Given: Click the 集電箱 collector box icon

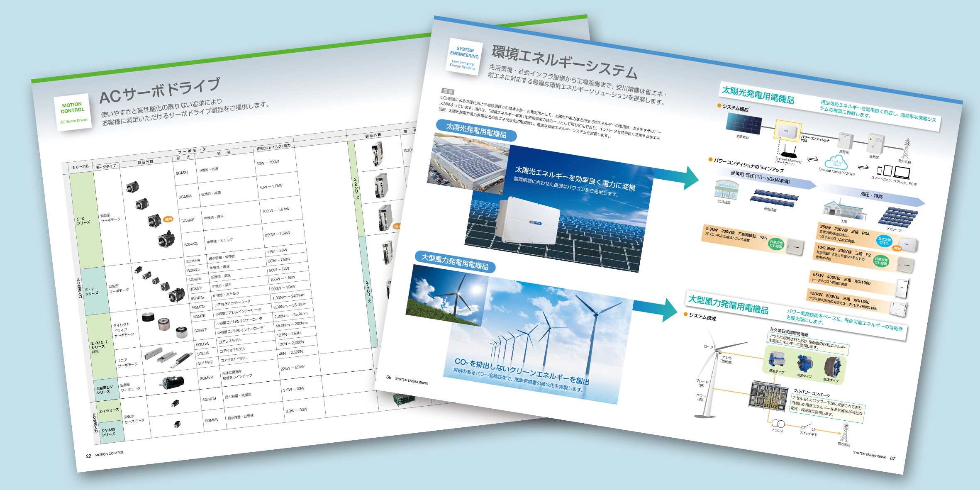Looking at the screenshot, I should pyautogui.click(x=846, y=141).
